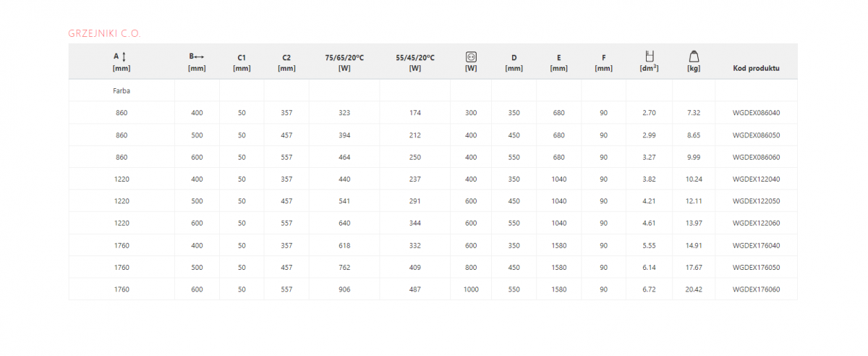Select product code WGDEX122050

coord(756,201)
